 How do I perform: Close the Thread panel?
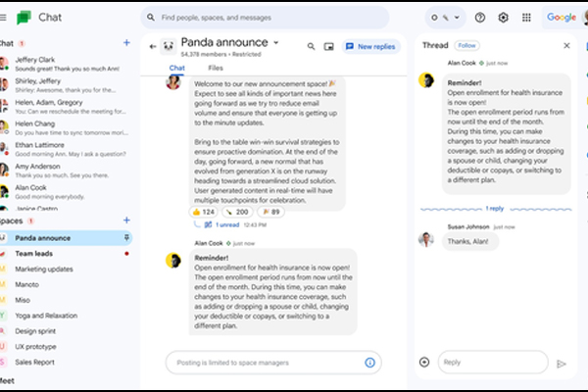[566, 45]
